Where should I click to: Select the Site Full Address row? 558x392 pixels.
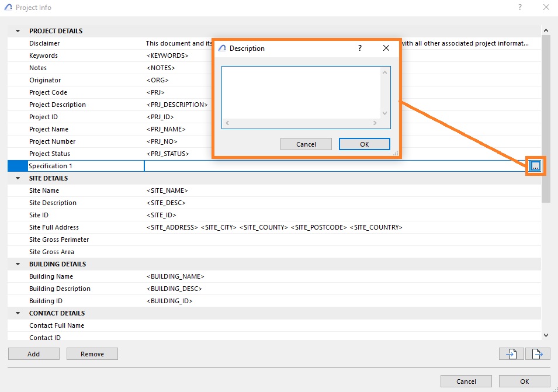click(274, 227)
